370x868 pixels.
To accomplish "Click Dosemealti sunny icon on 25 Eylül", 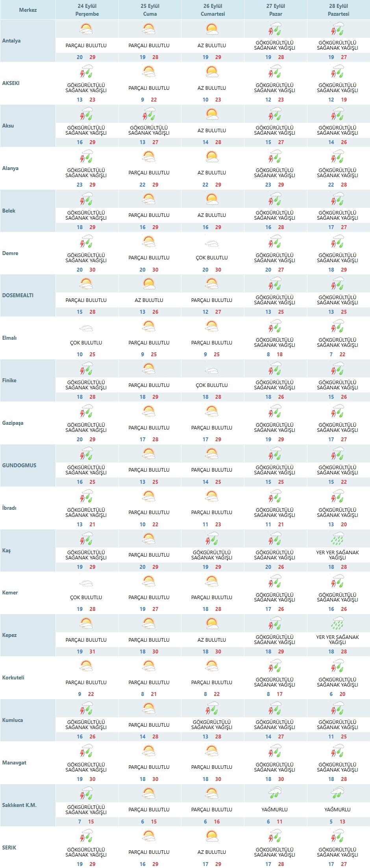I will (149, 283).
